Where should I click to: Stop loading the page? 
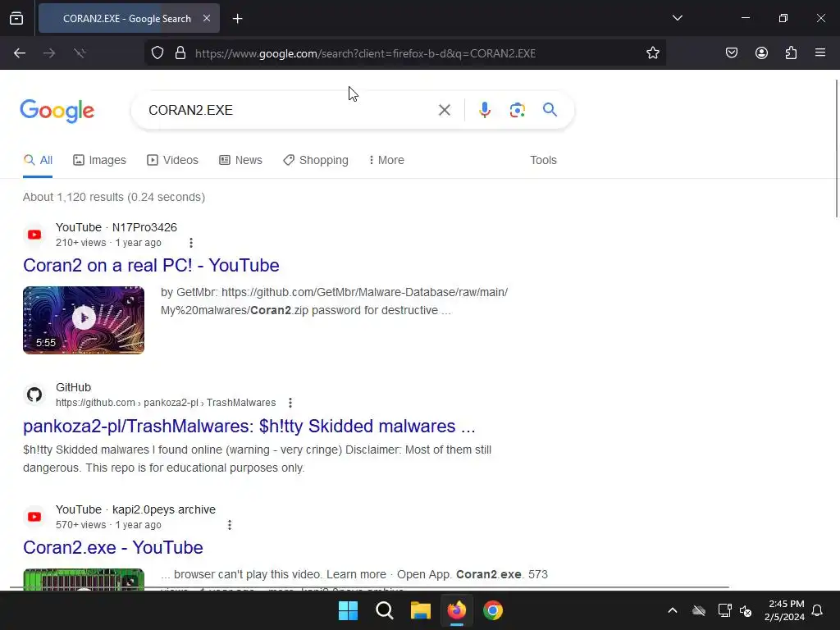click(80, 53)
